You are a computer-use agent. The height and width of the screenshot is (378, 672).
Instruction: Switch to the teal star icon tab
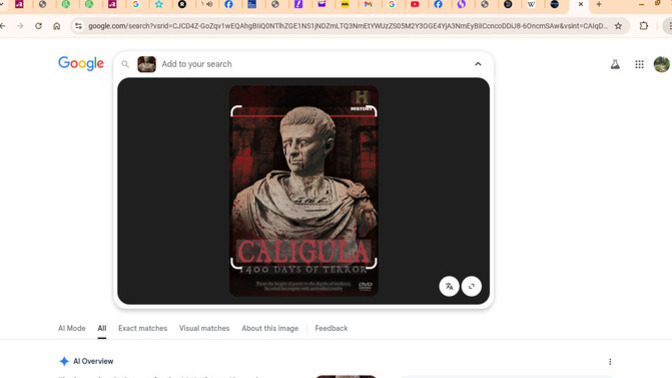(159, 4)
